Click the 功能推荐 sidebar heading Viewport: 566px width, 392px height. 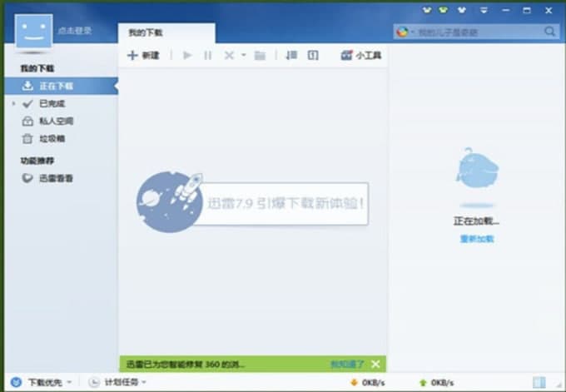37,161
